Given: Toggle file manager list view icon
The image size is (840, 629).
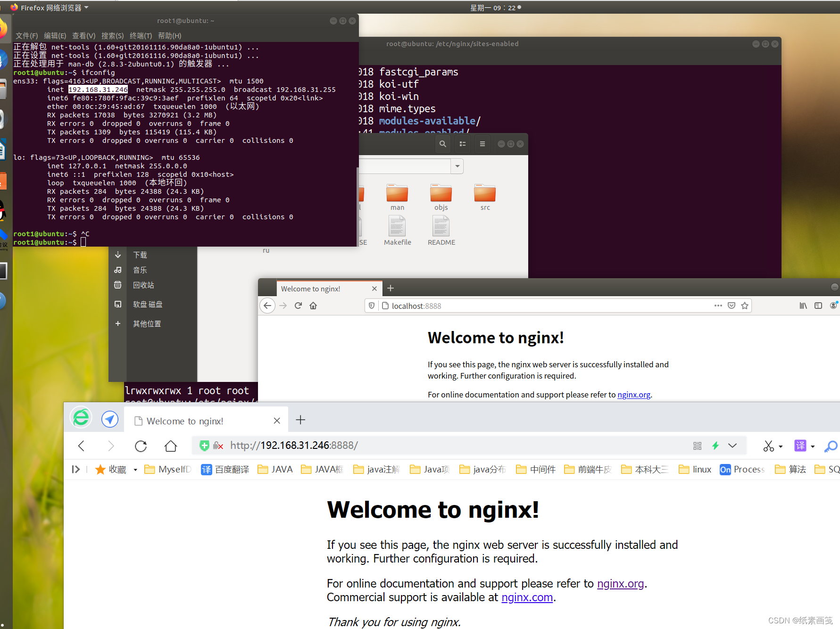Looking at the screenshot, I should tap(463, 144).
